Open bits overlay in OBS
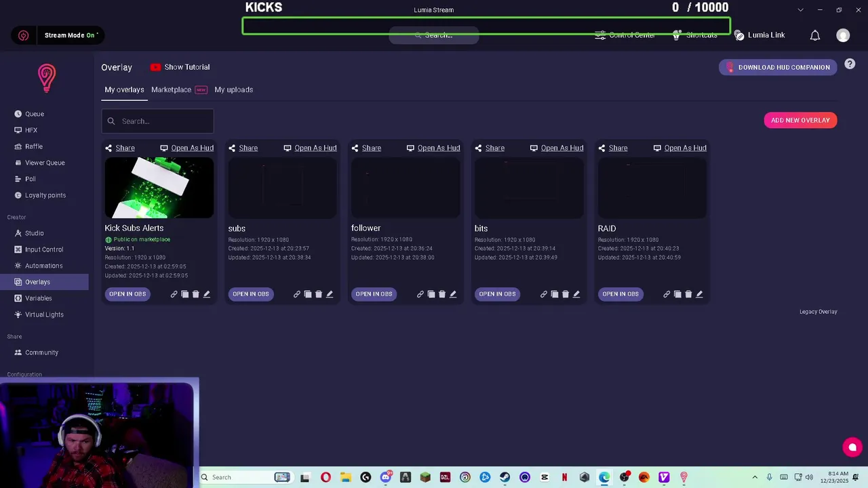The width and height of the screenshot is (868, 488). point(497,294)
